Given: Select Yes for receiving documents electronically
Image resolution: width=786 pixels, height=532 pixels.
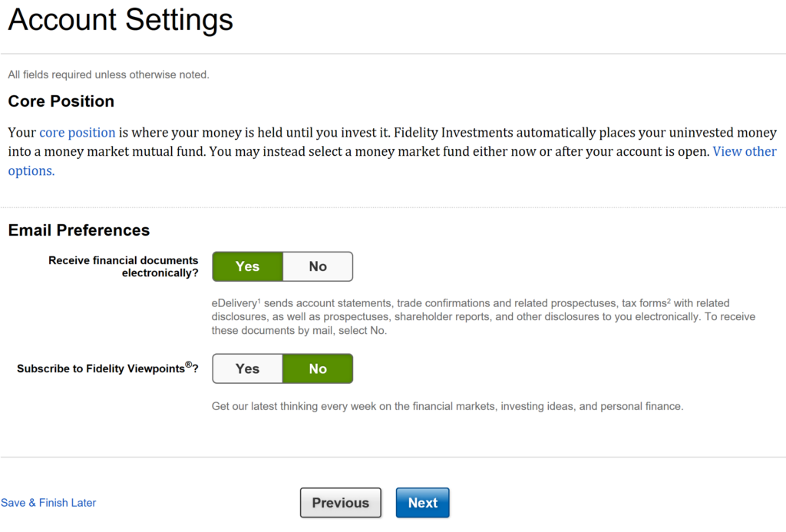Looking at the screenshot, I should 248,266.
